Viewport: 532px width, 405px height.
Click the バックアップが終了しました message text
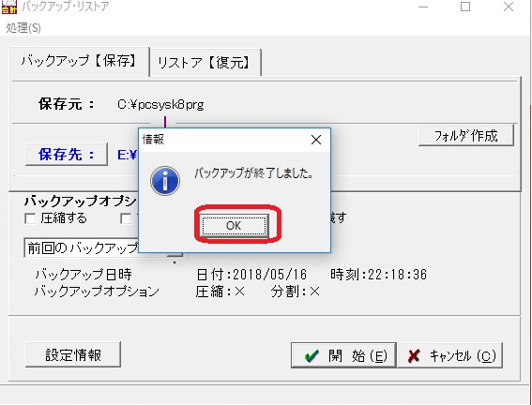[x=253, y=173]
